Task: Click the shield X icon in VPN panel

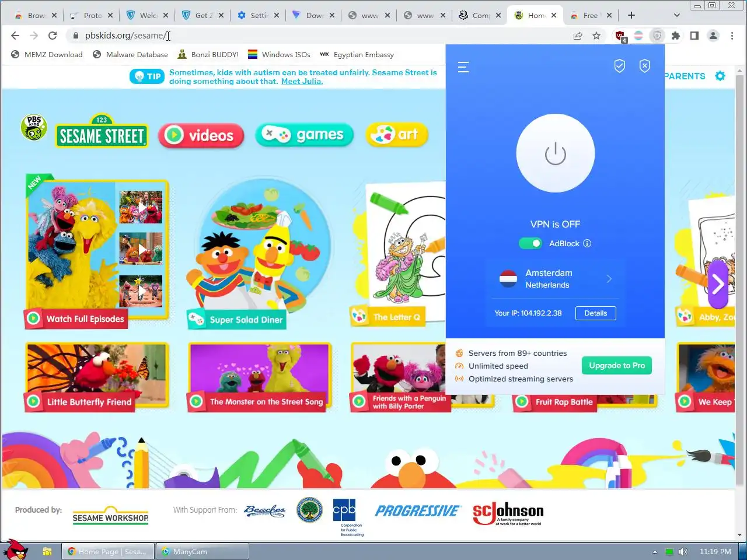Action: [645, 66]
